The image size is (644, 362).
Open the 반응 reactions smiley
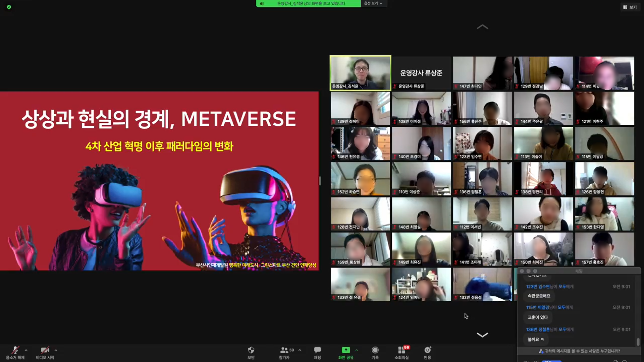pyautogui.click(x=427, y=353)
